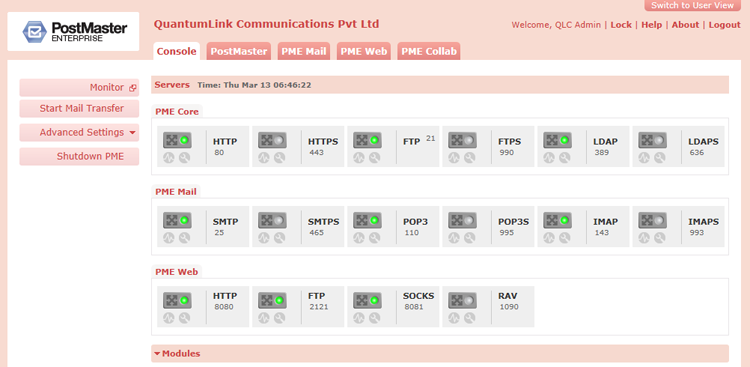750x367 pixels.
Task: Show SOCKS server activity icon
Action: [359, 318]
